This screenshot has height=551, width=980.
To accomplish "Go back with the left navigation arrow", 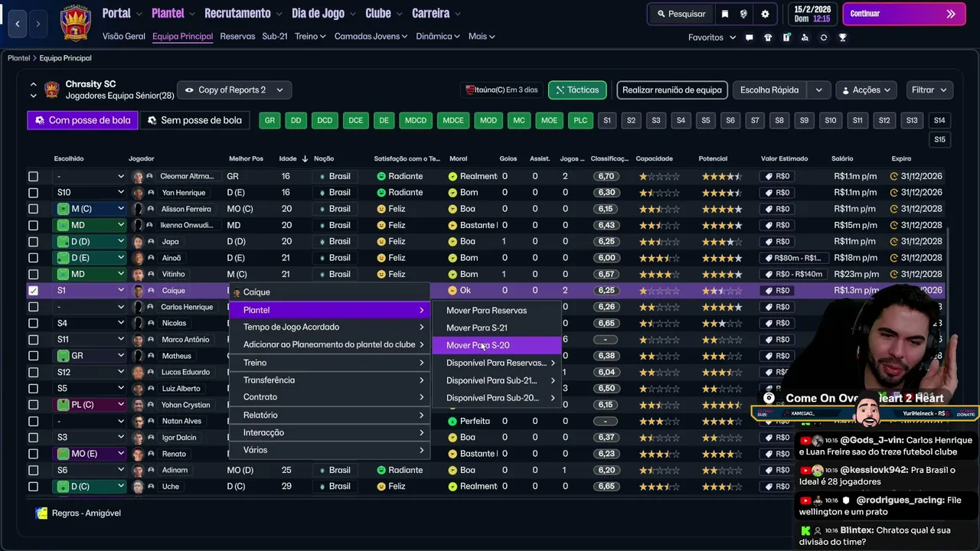I will [x=18, y=24].
